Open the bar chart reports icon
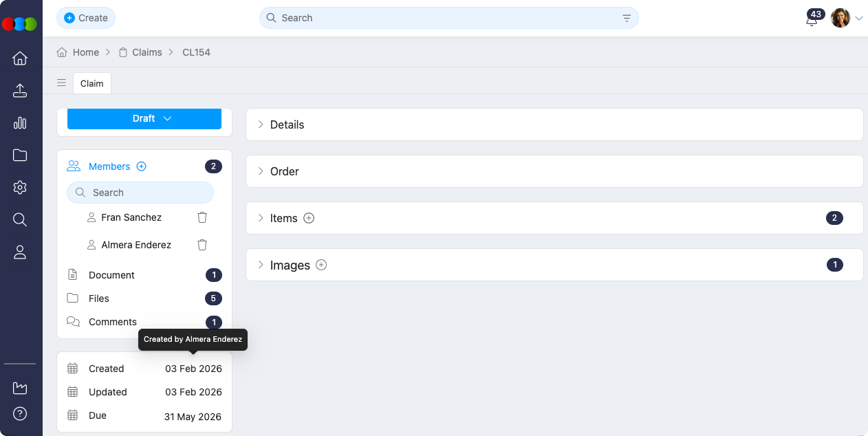 20,123
